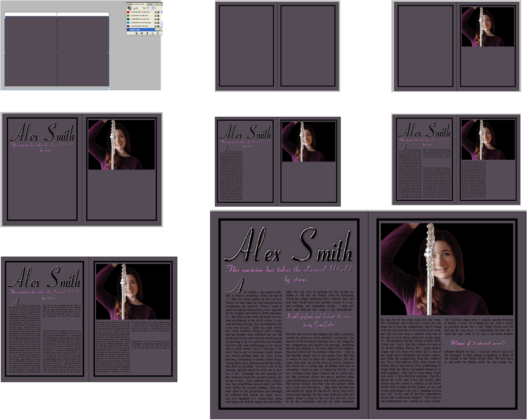Image resolution: width=527 pixels, height=420 pixels.
Task: Click the thumbnail with two empty black-bordered pages
Action: pos(277,46)
